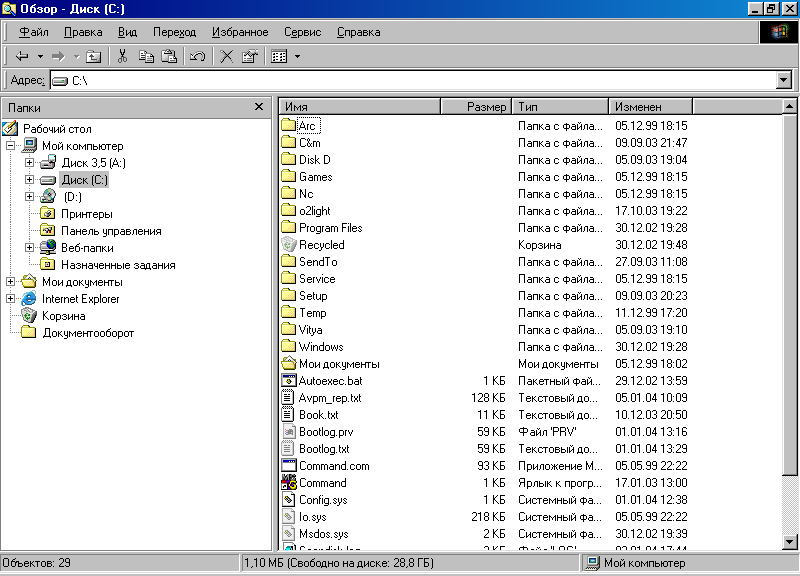The image size is (800, 576).
Task: Sort files by the Имя column
Action: point(360,107)
